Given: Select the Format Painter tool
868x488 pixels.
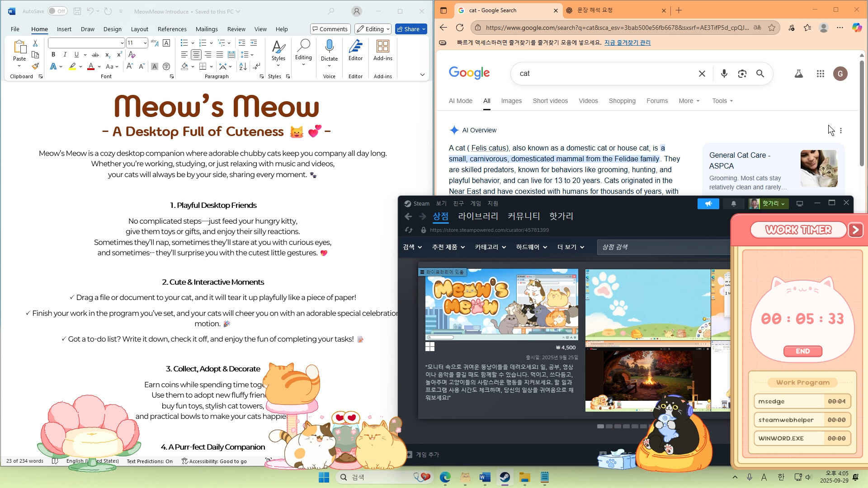Looking at the screenshot, I should [x=35, y=66].
